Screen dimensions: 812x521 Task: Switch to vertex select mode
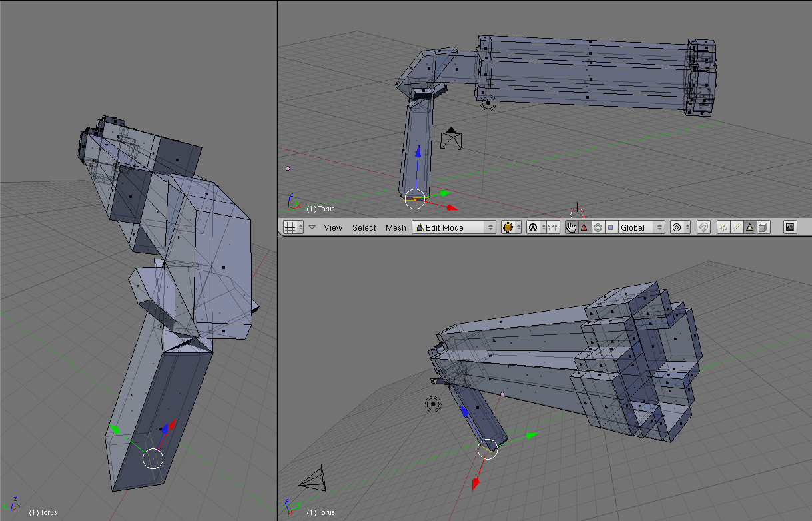coord(723,227)
